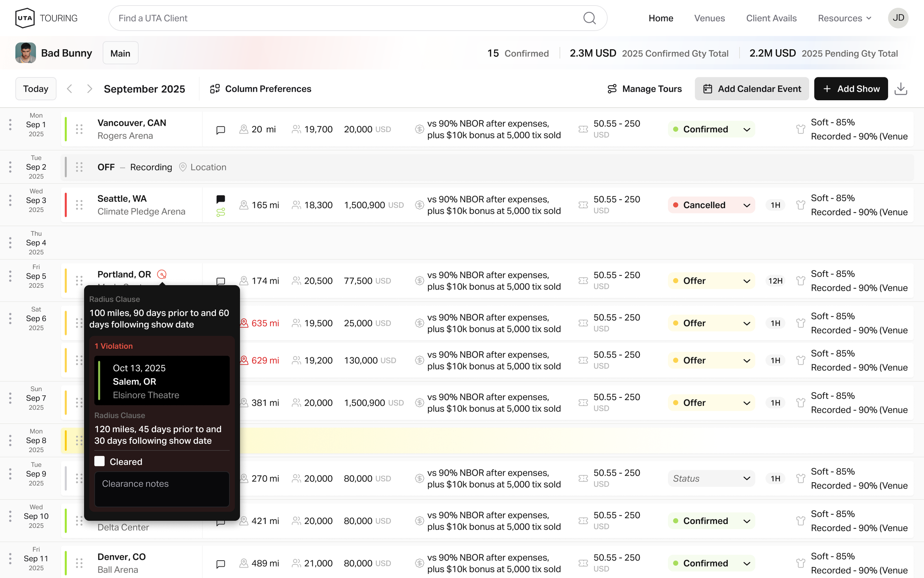Click the comment icon on Denver row
Viewport: 924px width, 578px height.
click(220, 564)
